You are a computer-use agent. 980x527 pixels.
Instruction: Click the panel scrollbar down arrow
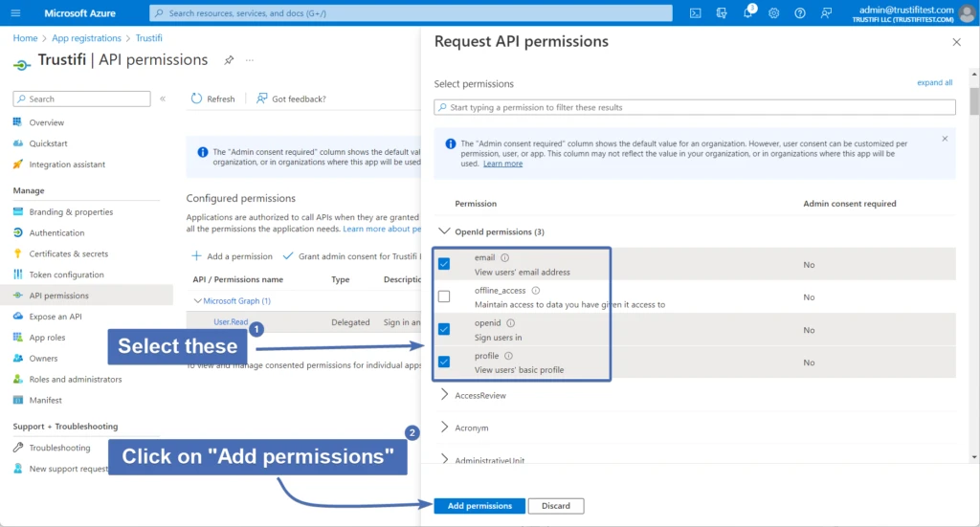tap(974, 457)
